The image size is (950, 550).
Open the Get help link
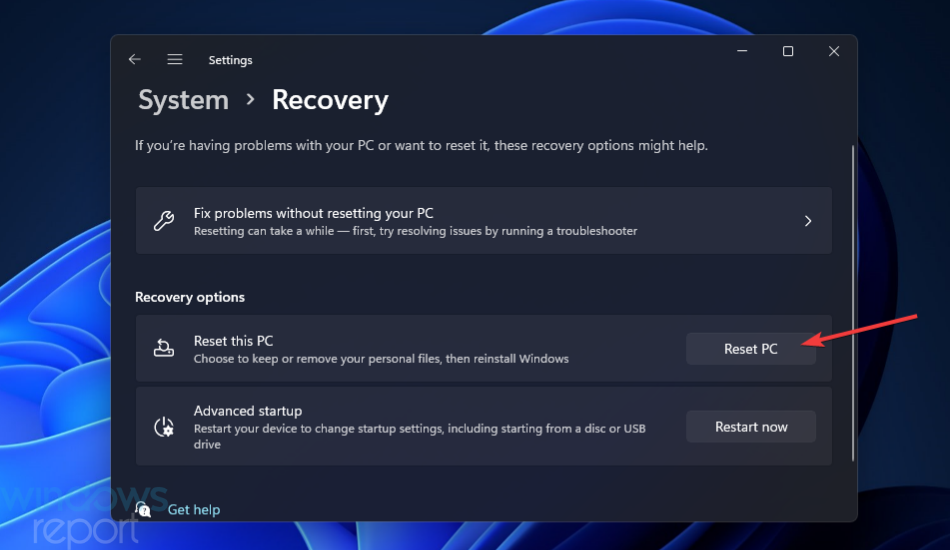point(194,509)
